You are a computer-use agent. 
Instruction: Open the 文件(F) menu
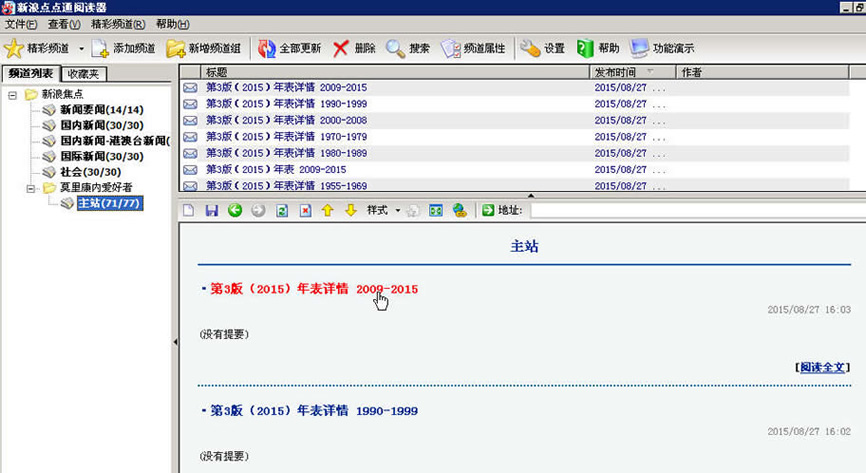tap(21, 24)
